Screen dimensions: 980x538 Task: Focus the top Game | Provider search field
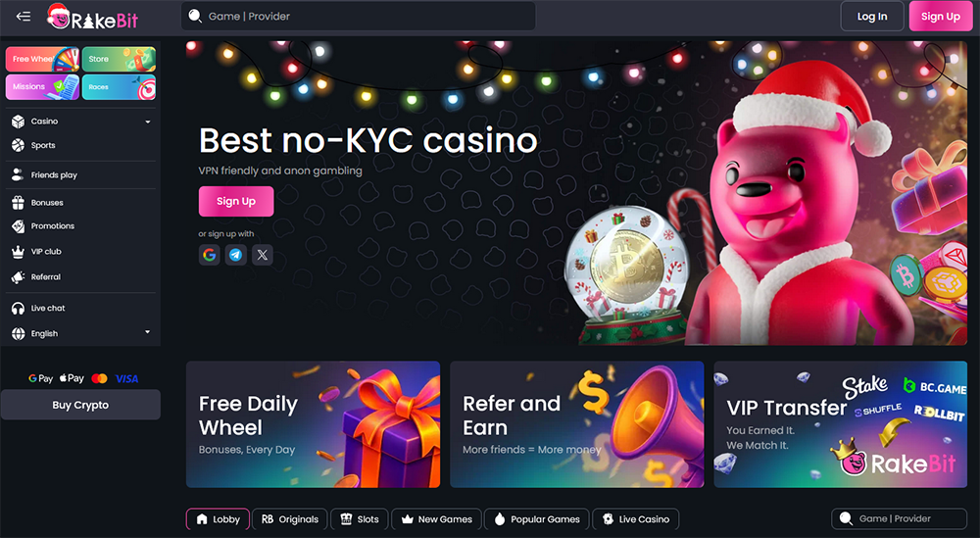[x=358, y=17]
